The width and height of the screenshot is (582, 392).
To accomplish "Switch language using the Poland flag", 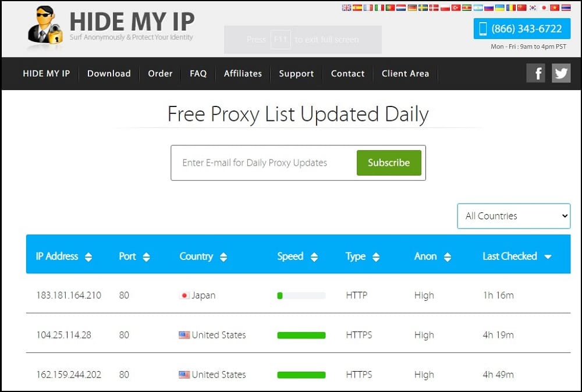I will coord(445,8).
